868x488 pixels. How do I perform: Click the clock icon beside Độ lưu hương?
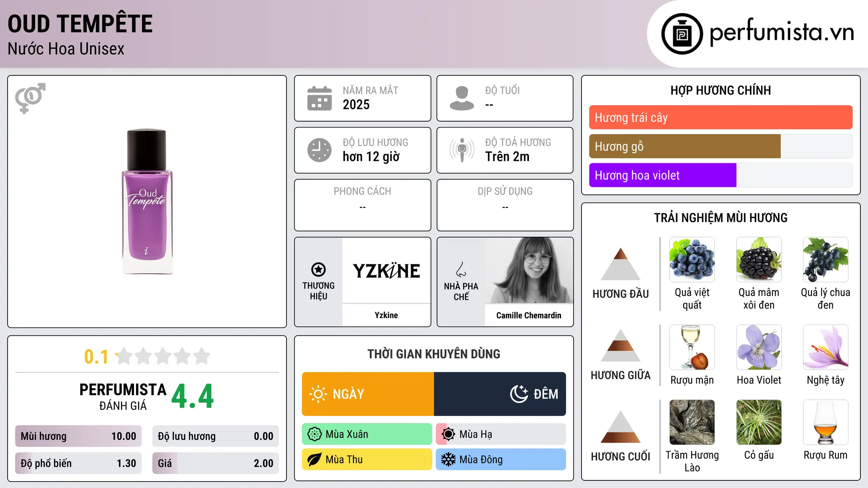pyautogui.click(x=320, y=150)
